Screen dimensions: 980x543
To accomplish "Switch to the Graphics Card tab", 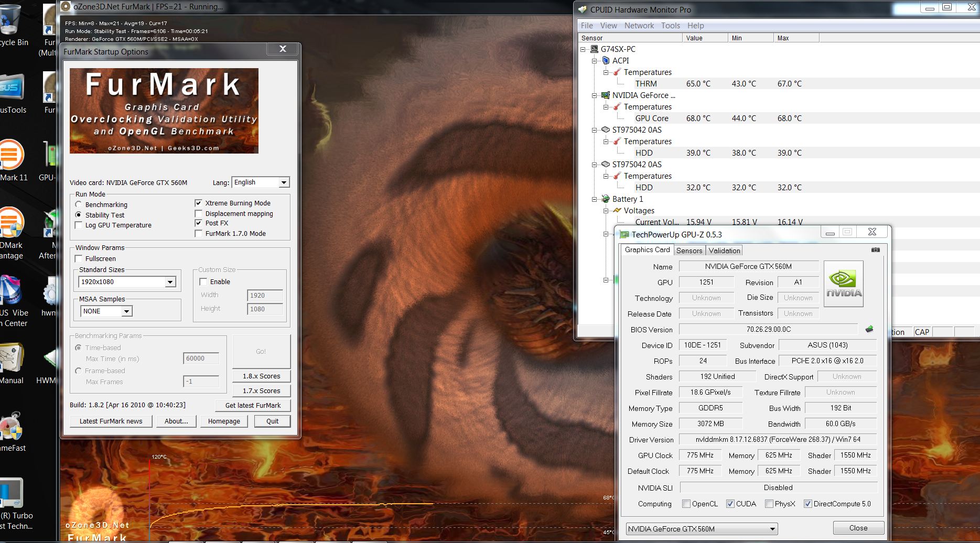I will (647, 249).
